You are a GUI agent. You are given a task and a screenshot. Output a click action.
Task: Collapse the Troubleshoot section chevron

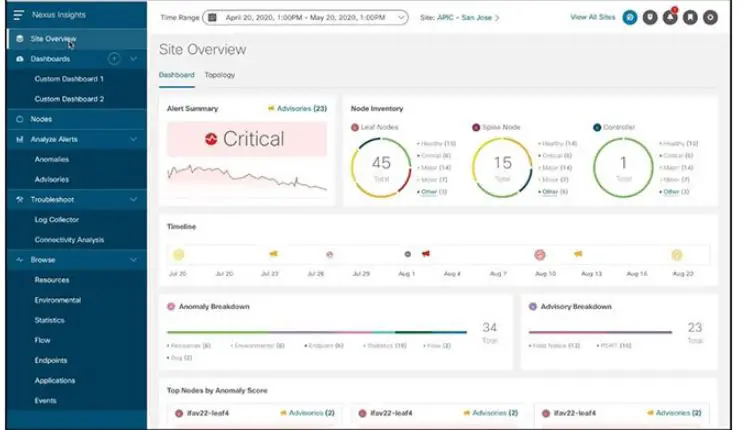pyautogui.click(x=134, y=200)
